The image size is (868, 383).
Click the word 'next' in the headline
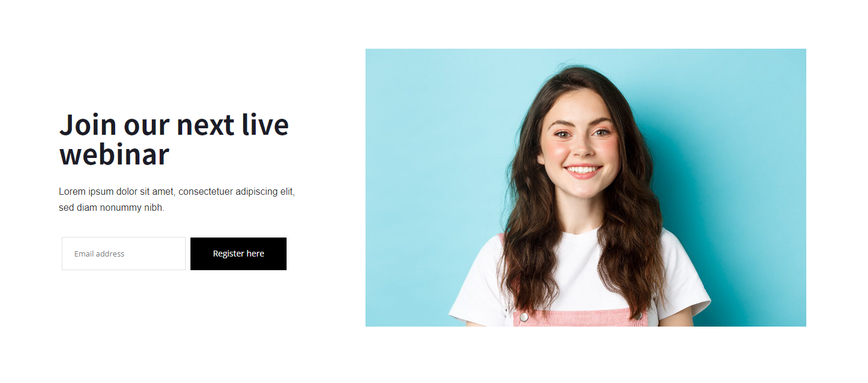tap(205, 125)
